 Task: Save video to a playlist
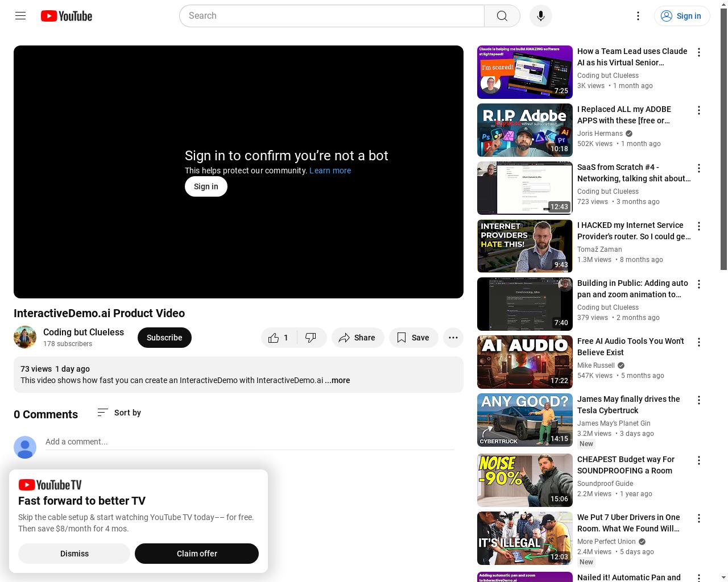click(413, 338)
